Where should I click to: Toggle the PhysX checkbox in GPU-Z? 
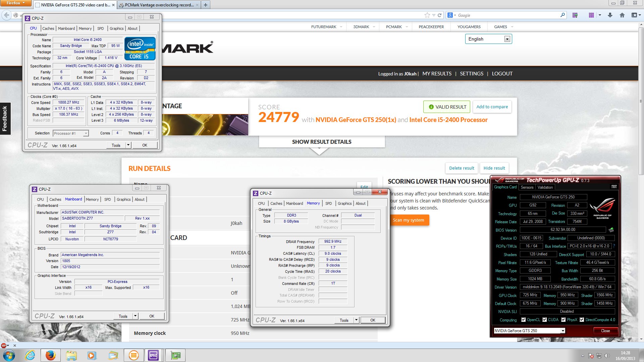(563, 320)
